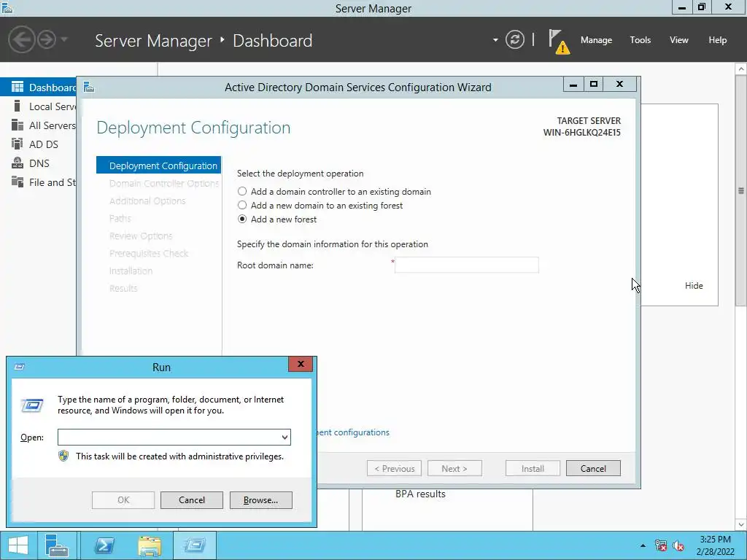Click Hide in the Server Manager welcome tile

[694, 286]
